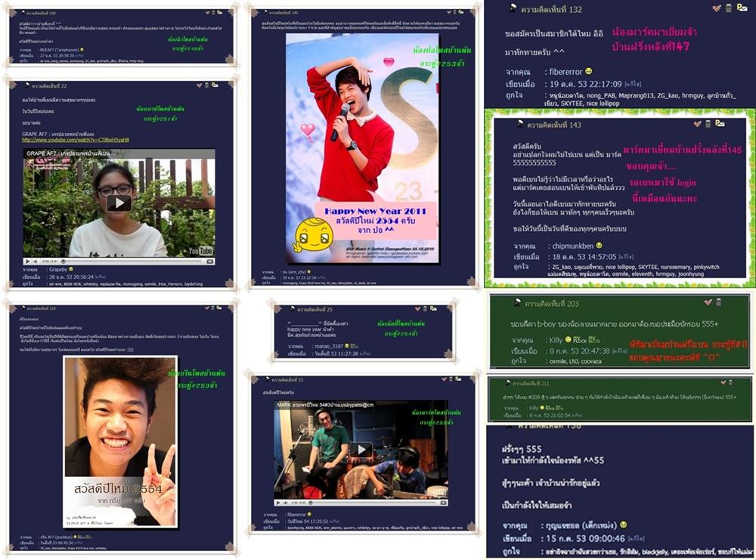The width and height of the screenshot is (756, 560).
Task: Click the username fibererror in comment 132
Action: pos(565,72)
